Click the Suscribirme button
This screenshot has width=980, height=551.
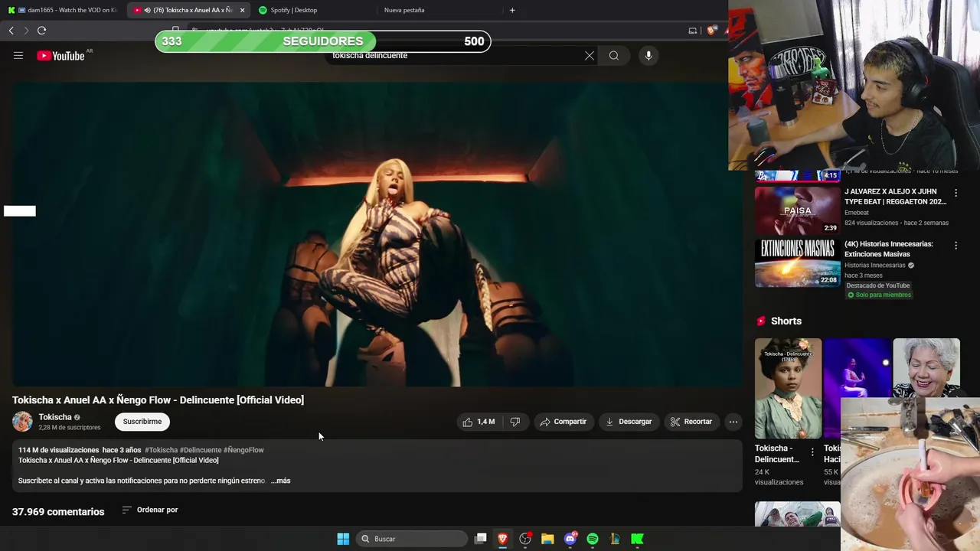pyautogui.click(x=142, y=422)
